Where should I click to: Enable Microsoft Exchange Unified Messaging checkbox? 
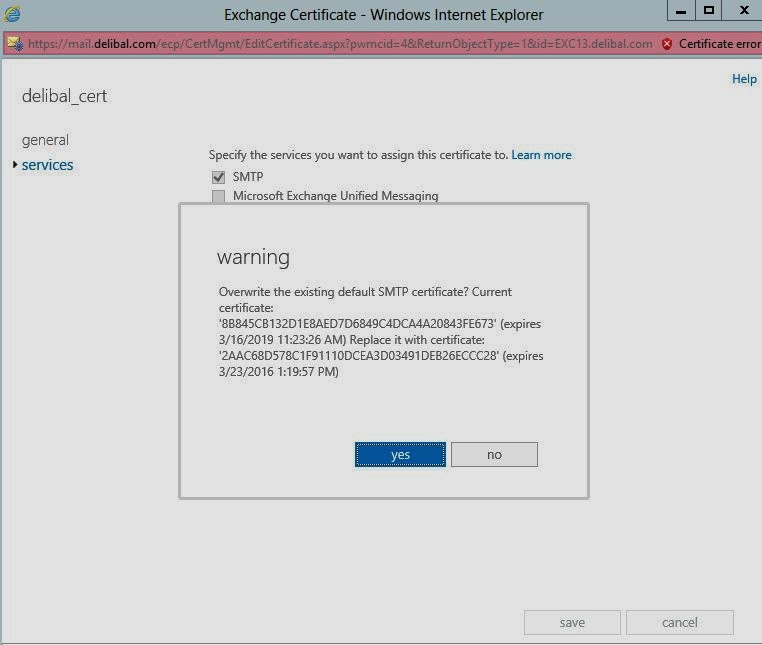coord(219,197)
